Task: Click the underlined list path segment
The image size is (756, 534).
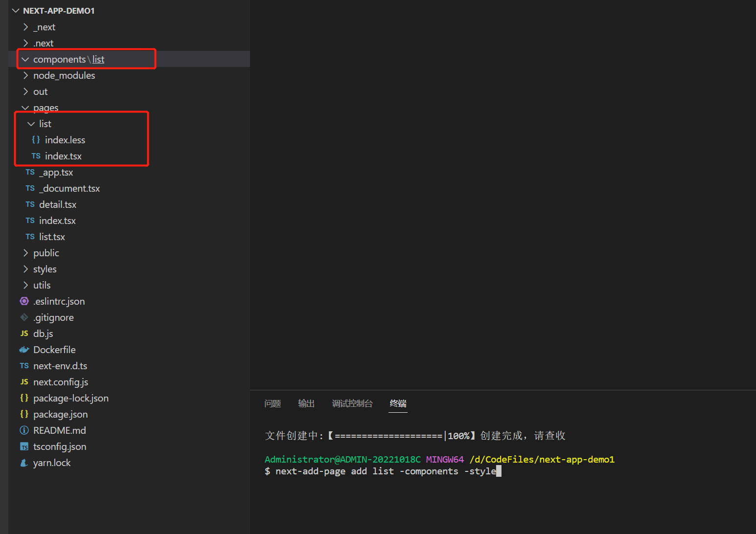Action: pyautogui.click(x=98, y=59)
